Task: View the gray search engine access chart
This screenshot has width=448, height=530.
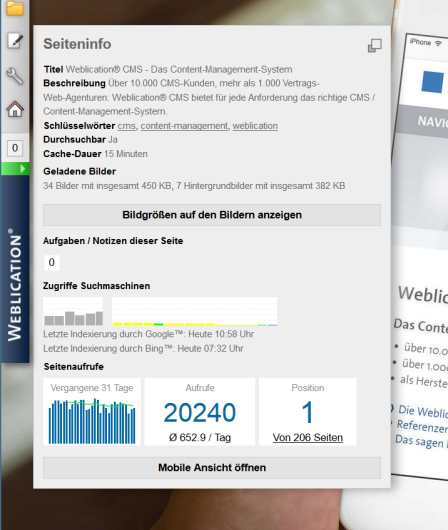Action: (x=73, y=311)
